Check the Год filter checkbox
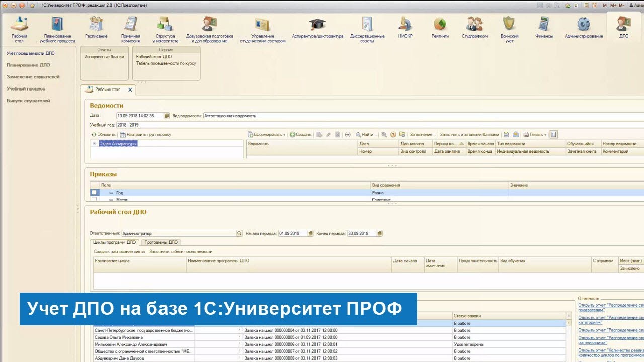 94,193
